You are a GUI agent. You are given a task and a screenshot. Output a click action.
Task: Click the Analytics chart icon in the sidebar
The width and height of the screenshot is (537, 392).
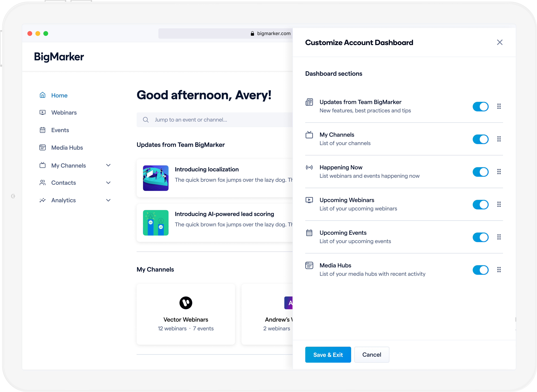pyautogui.click(x=42, y=200)
